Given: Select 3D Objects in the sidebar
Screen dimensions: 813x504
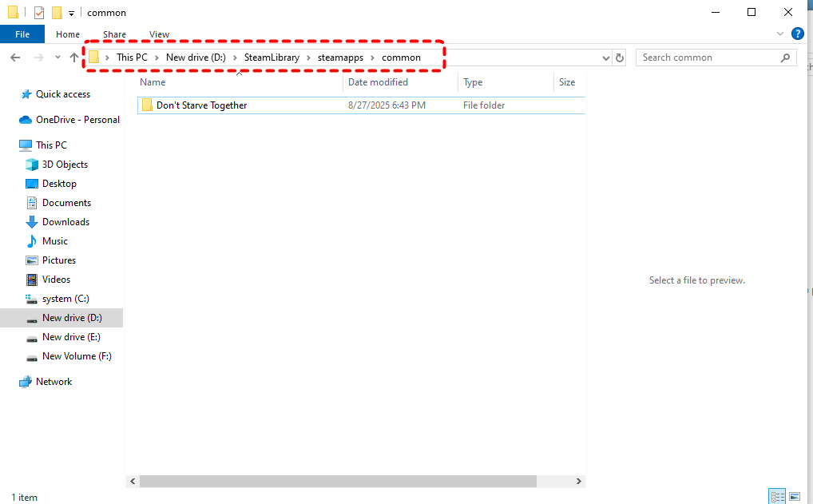Looking at the screenshot, I should pyautogui.click(x=65, y=165).
